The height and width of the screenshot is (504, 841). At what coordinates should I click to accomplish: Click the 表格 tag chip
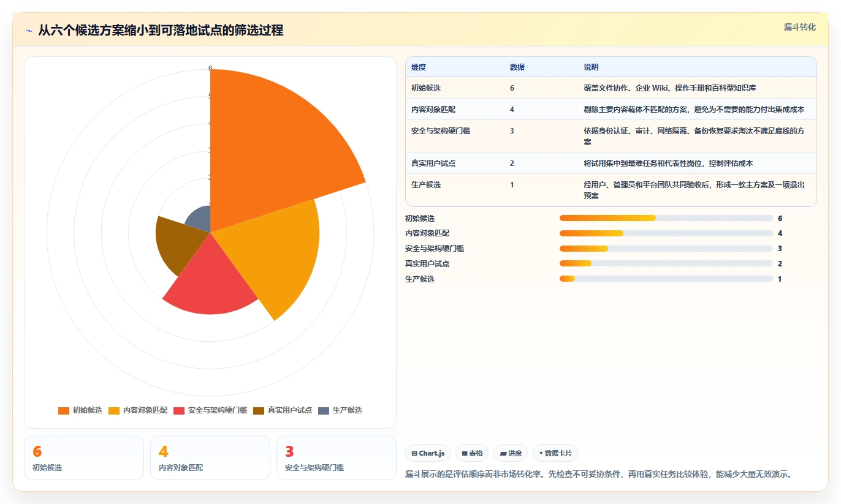[472, 453]
